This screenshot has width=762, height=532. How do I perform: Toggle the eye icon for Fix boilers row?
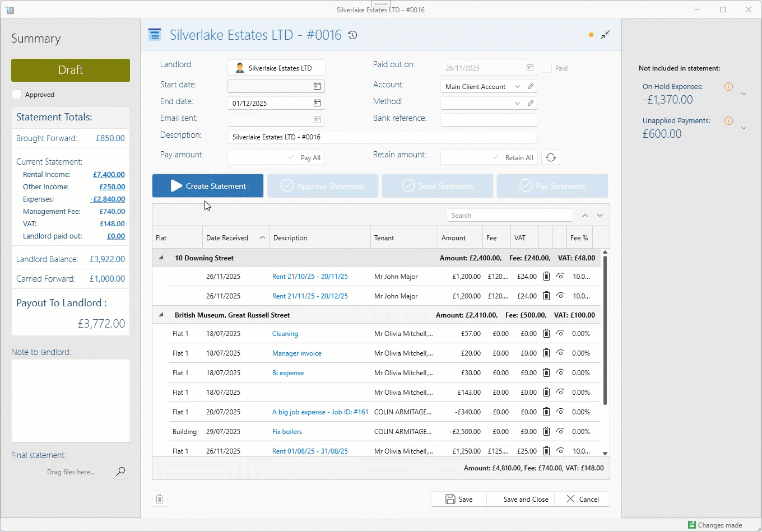coord(560,431)
